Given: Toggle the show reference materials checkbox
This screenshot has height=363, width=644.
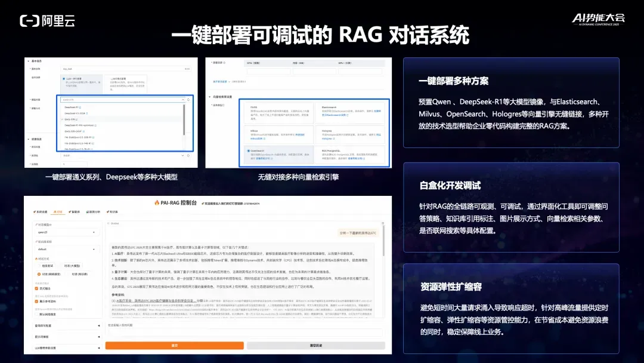Looking at the screenshot, I should [x=36, y=302].
